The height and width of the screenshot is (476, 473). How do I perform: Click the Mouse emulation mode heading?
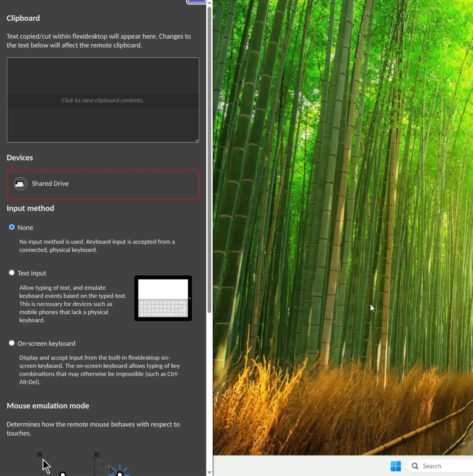pyautogui.click(x=48, y=406)
